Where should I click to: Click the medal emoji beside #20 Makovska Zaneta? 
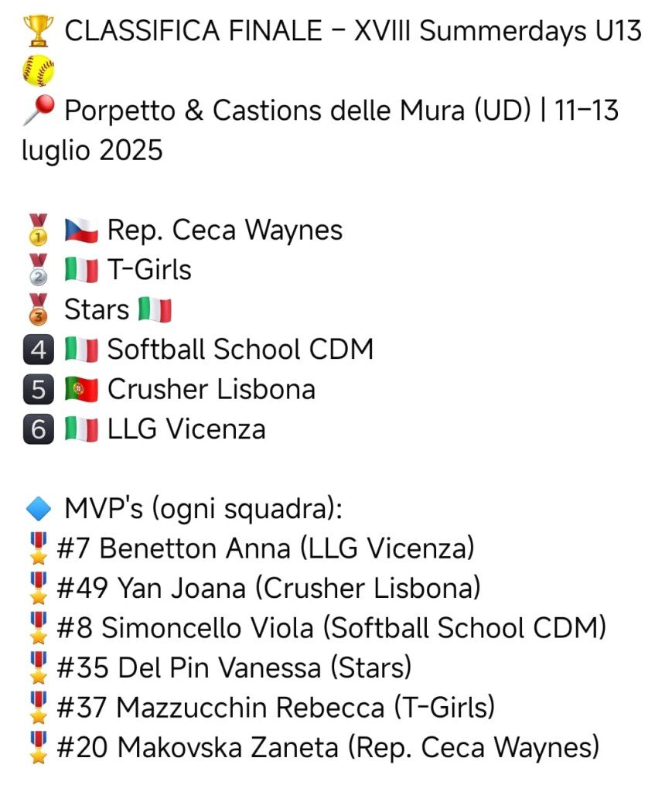[x=36, y=748]
